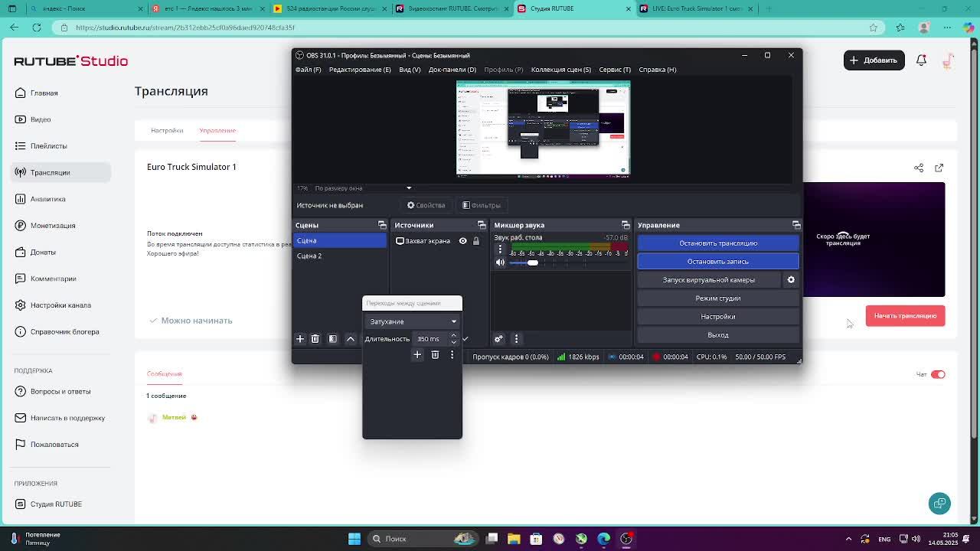This screenshot has width=980, height=551.
Task: Select Сцена 2 in scenes list
Action: (x=341, y=256)
